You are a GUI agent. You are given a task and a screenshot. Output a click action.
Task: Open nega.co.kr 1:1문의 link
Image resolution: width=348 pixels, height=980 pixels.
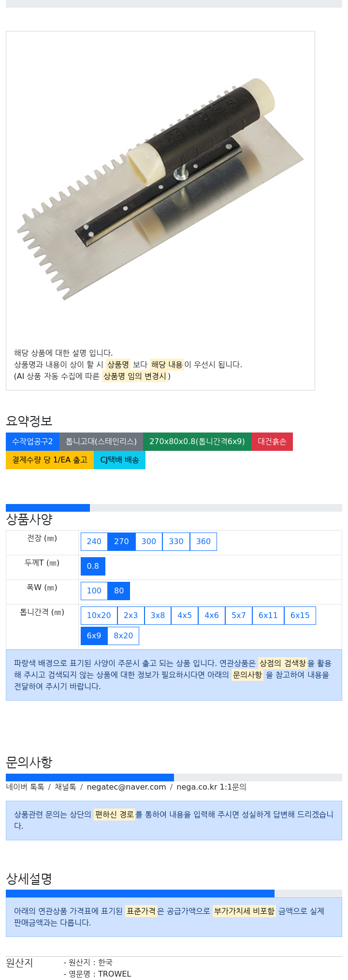(211, 787)
